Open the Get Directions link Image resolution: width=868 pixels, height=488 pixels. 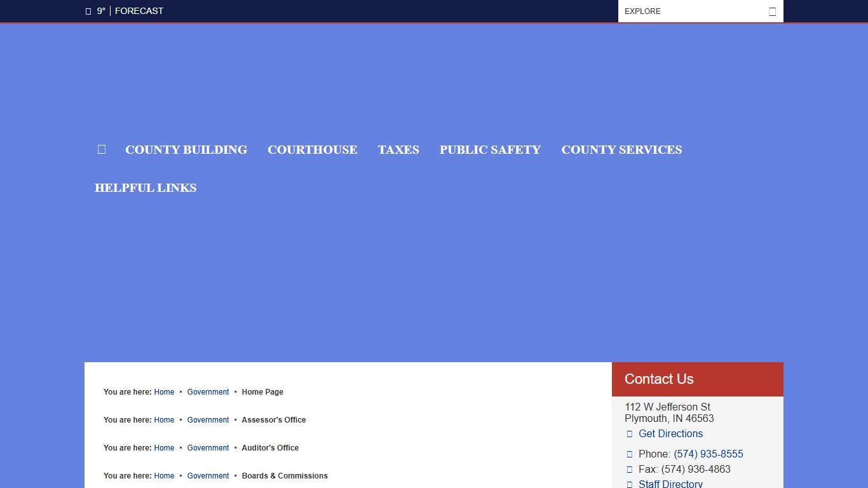pos(670,434)
